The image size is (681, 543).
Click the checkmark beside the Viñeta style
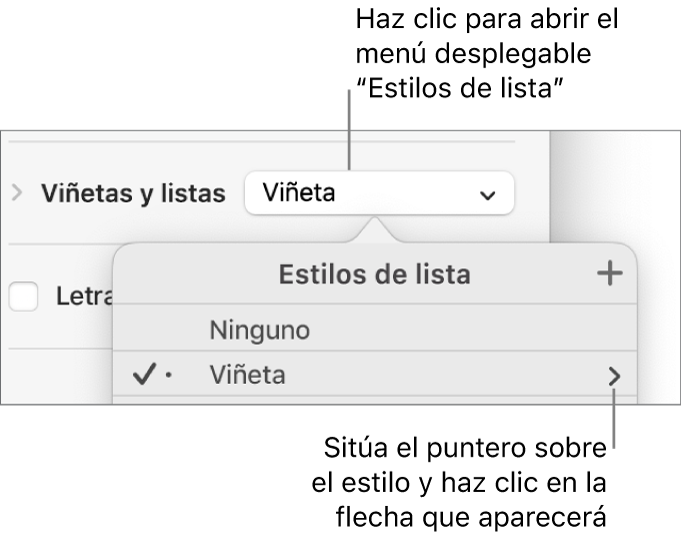pos(143,375)
